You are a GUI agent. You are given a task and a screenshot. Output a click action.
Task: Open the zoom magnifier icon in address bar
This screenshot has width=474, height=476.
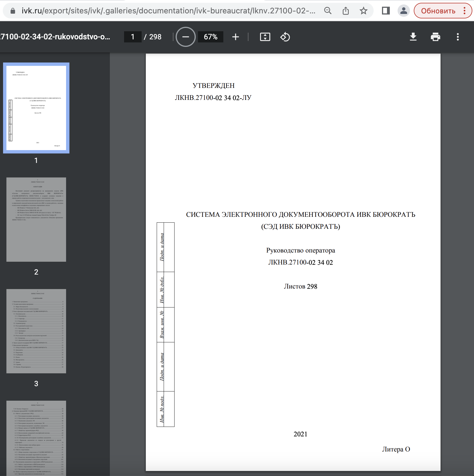328,11
